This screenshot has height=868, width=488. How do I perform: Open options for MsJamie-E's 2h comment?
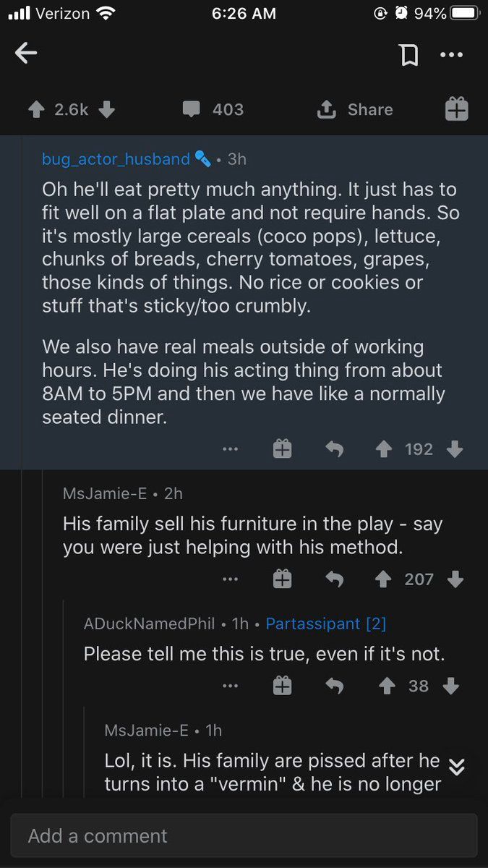(230, 579)
